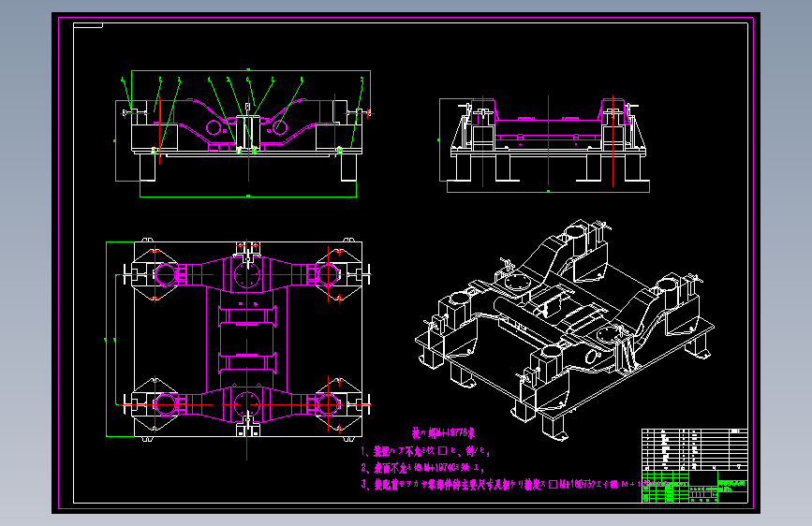Click the magenta notes heading above line 1
This screenshot has height=526, width=812.
(x=443, y=432)
